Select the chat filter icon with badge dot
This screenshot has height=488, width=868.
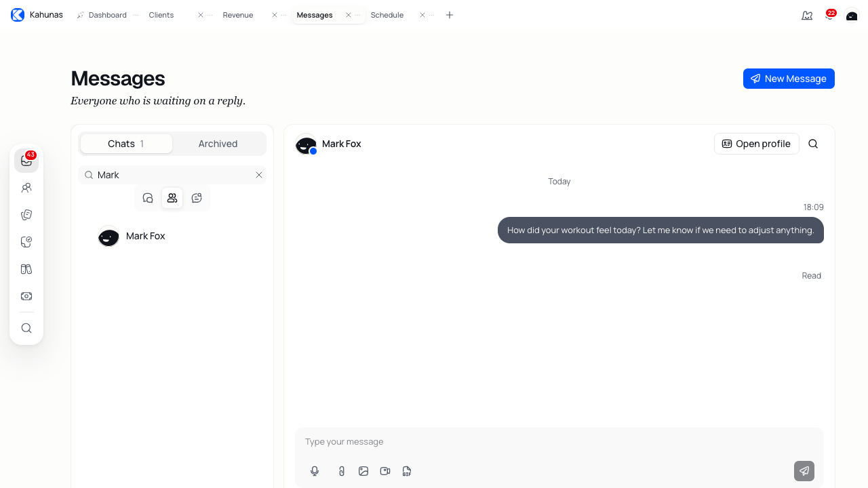pos(197,198)
